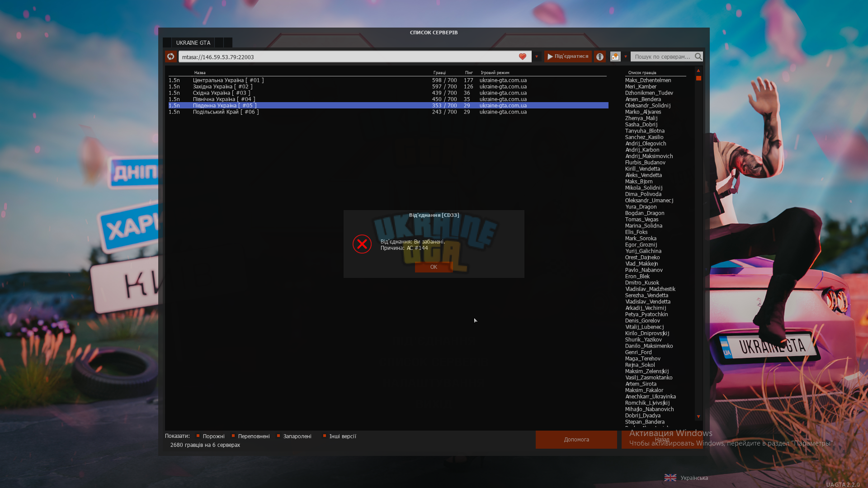The height and width of the screenshot is (488, 868).
Task: Select player Arsen_Bendera
Action: pyautogui.click(x=643, y=99)
